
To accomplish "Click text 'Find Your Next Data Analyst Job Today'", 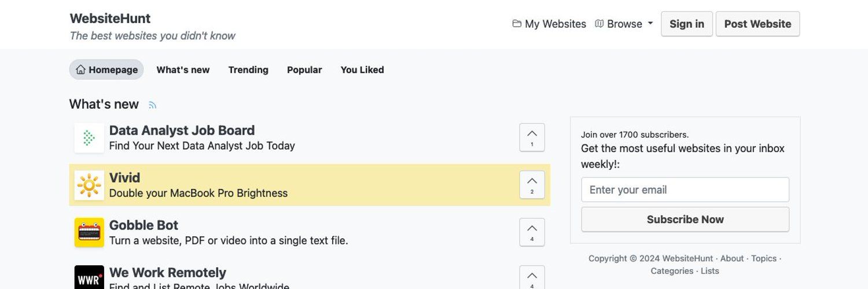I will click(x=202, y=146).
